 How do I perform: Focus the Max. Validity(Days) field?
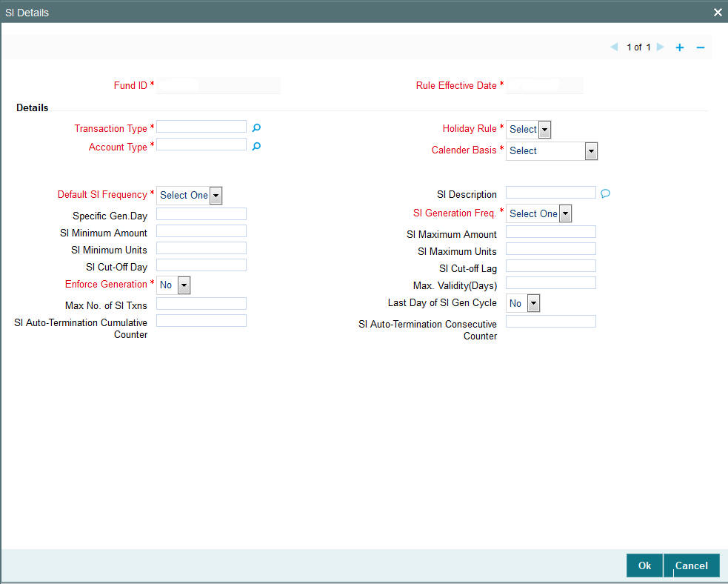[551, 283]
